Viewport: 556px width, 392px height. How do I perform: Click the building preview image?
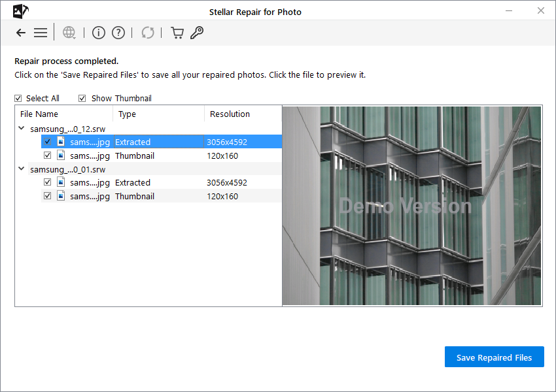411,206
